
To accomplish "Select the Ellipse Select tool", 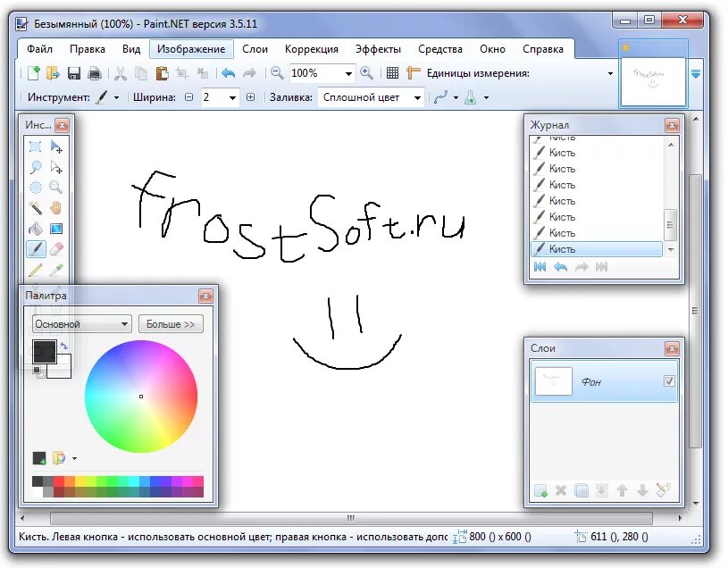I will pyautogui.click(x=36, y=188).
